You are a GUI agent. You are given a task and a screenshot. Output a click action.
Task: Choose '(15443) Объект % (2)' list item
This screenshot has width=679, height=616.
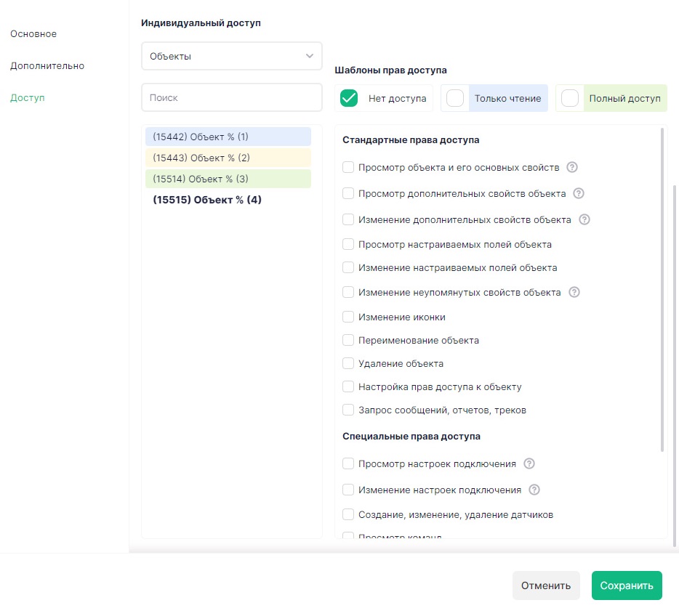pyautogui.click(x=228, y=158)
